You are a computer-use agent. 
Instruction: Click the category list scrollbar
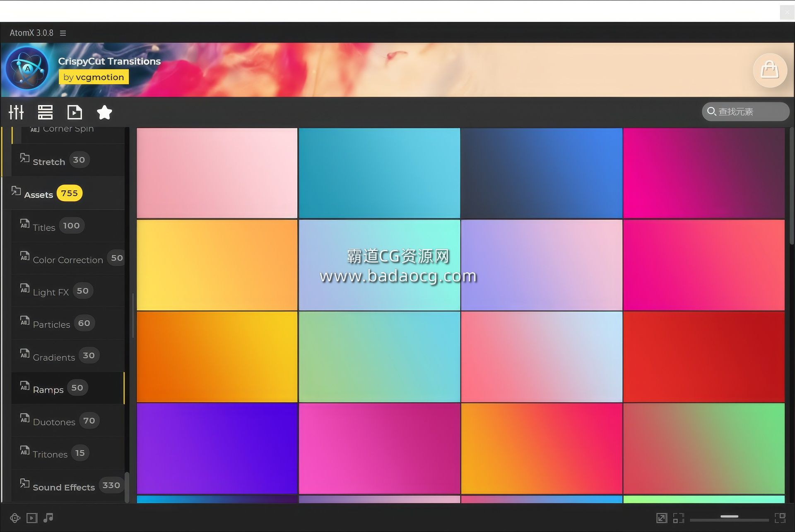point(127,487)
